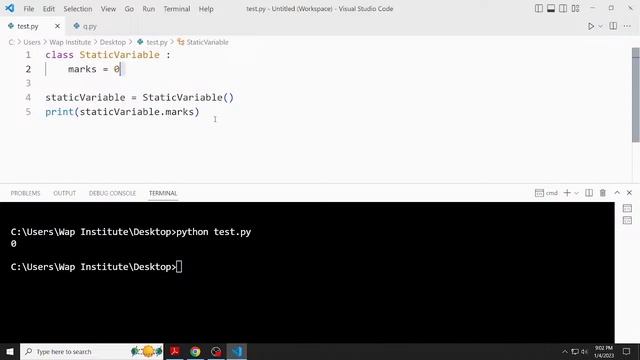
Task: Click 'staticVariable = StaticVariable()' line
Action: (x=139, y=98)
